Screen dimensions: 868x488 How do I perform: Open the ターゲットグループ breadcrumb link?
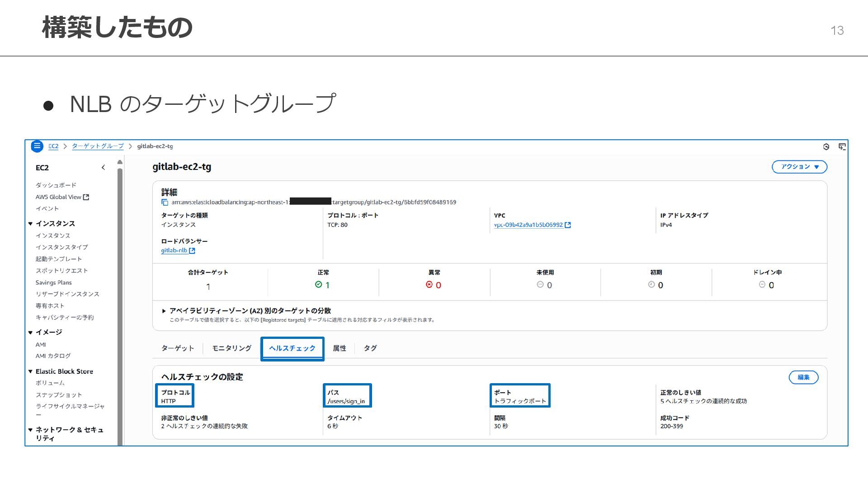[x=98, y=146]
